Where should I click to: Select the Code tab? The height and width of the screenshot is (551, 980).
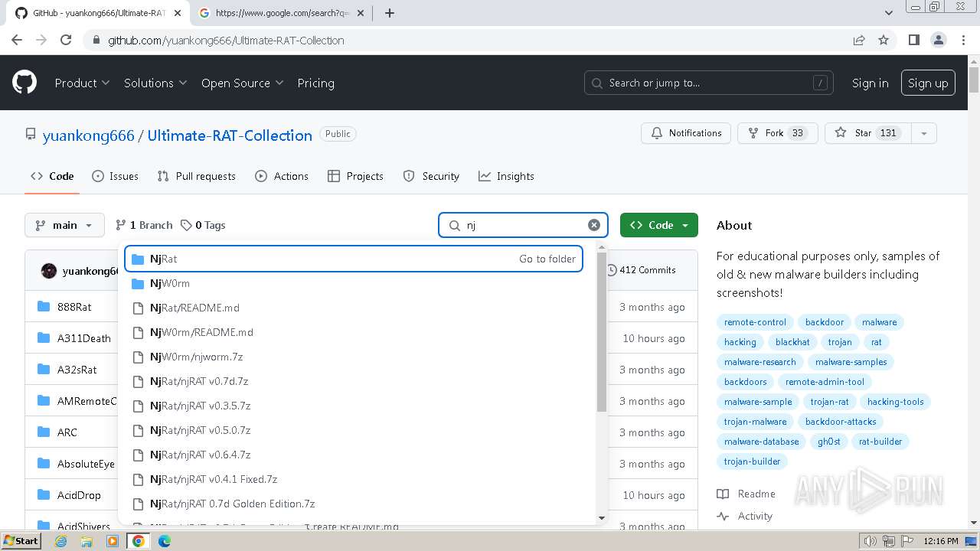click(52, 176)
